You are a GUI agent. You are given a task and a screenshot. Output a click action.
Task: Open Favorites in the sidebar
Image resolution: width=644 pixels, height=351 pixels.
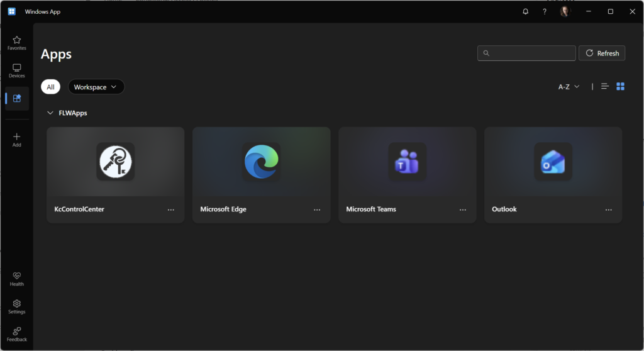point(17,43)
